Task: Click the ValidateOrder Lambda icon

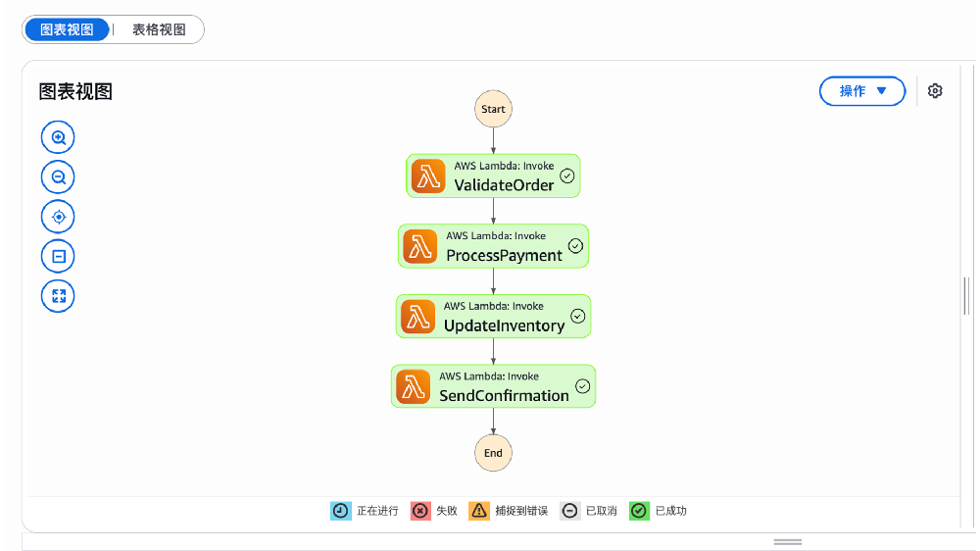Action: coord(428,176)
